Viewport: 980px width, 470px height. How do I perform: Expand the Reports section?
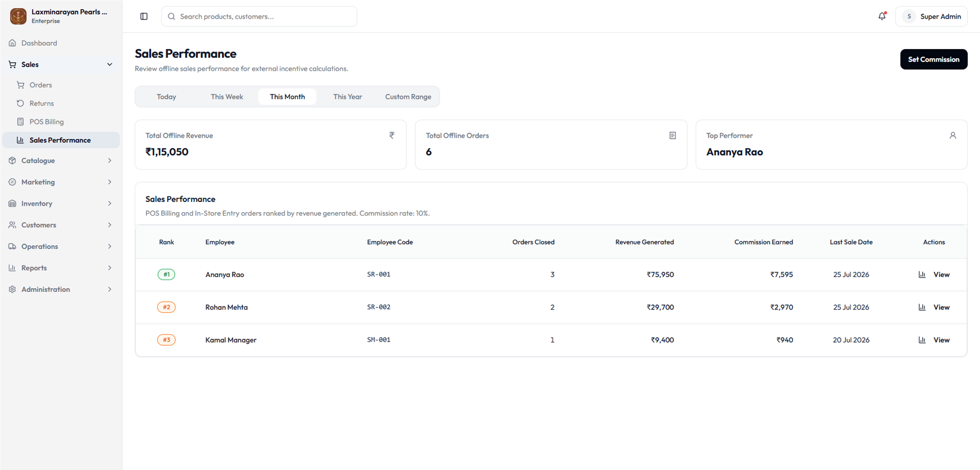pyautogui.click(x=61, y=268)
